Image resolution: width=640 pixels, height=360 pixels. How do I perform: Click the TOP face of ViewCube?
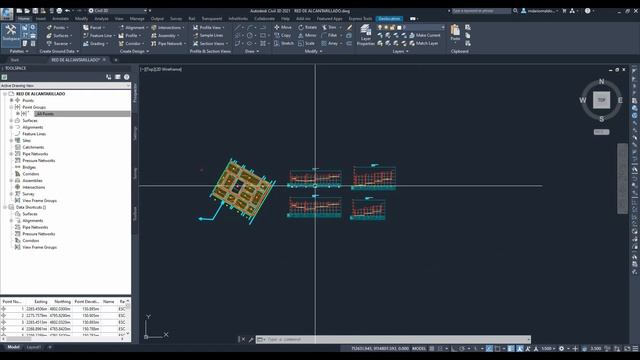pos(601,100)
